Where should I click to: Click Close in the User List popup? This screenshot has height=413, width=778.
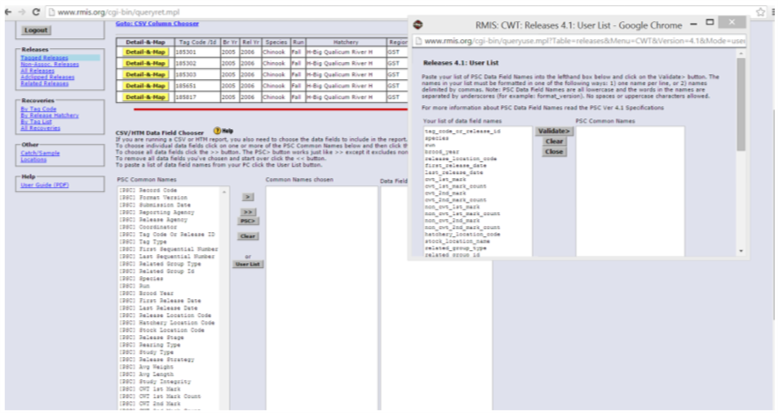(x=554, y=152)
